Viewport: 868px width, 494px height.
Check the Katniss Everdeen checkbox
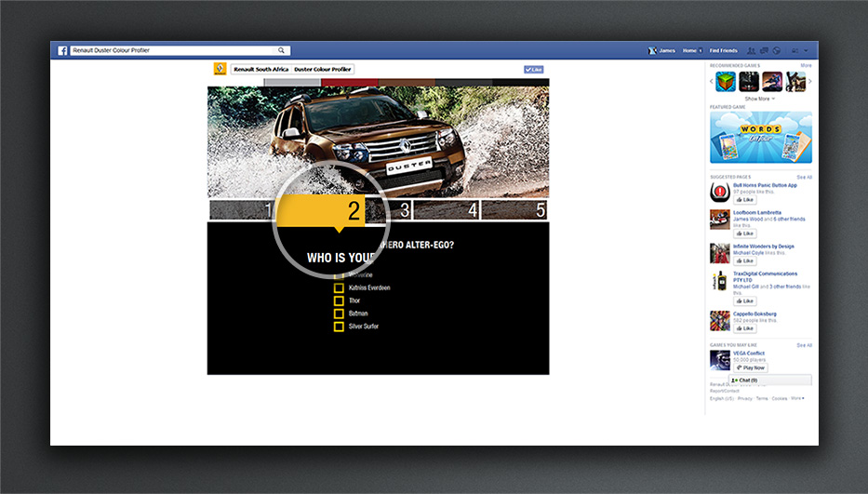tap(339, 288)
